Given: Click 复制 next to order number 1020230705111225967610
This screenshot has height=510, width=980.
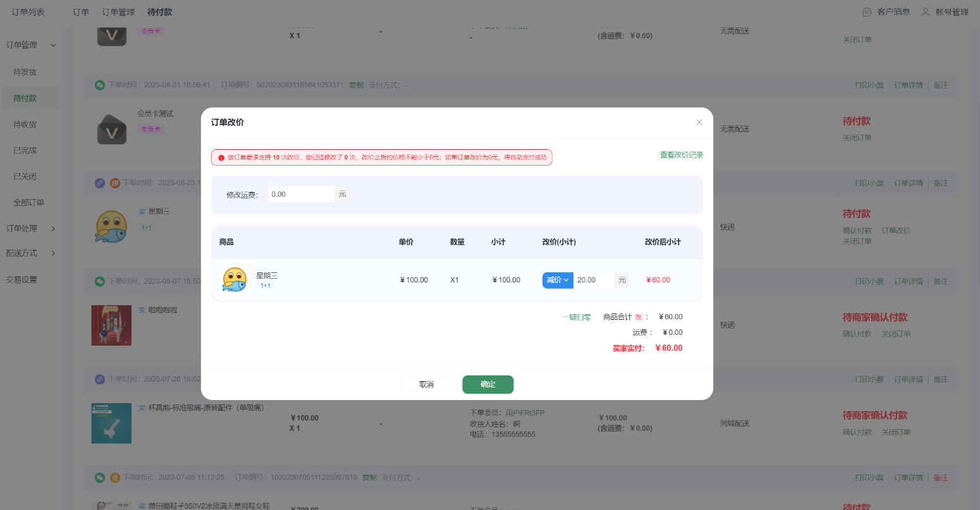Looking at the screenshot, I should coord(369,478).
